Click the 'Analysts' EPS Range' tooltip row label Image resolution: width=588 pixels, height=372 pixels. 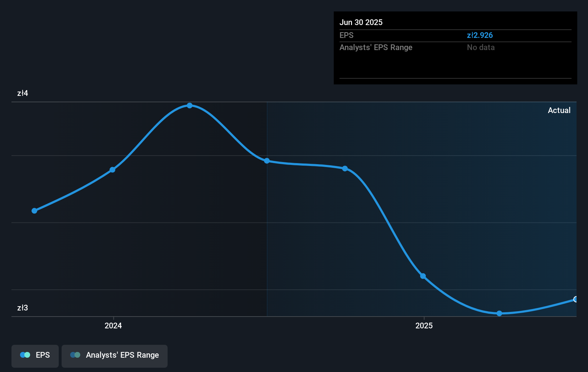[x=376, y=48]
